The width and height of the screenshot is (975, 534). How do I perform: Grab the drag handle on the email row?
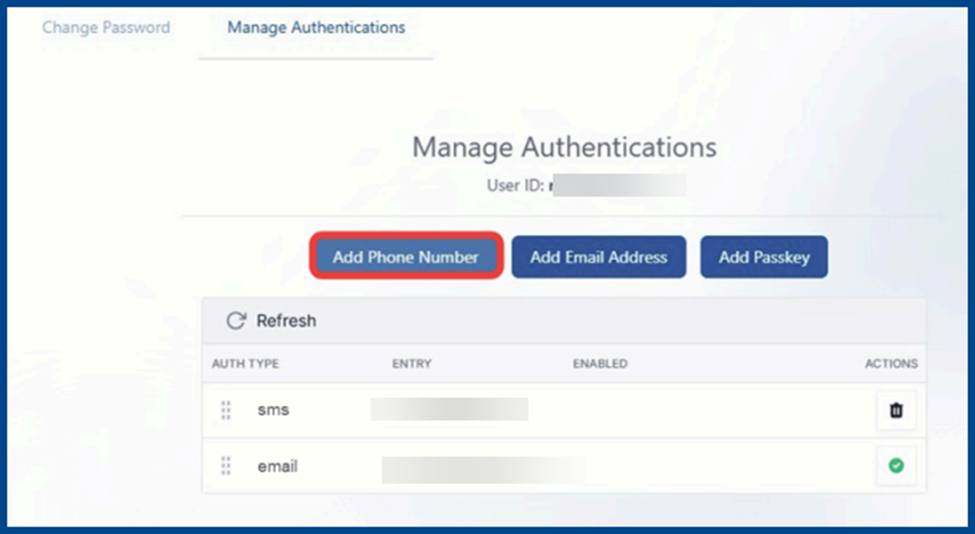coord(226,466)
